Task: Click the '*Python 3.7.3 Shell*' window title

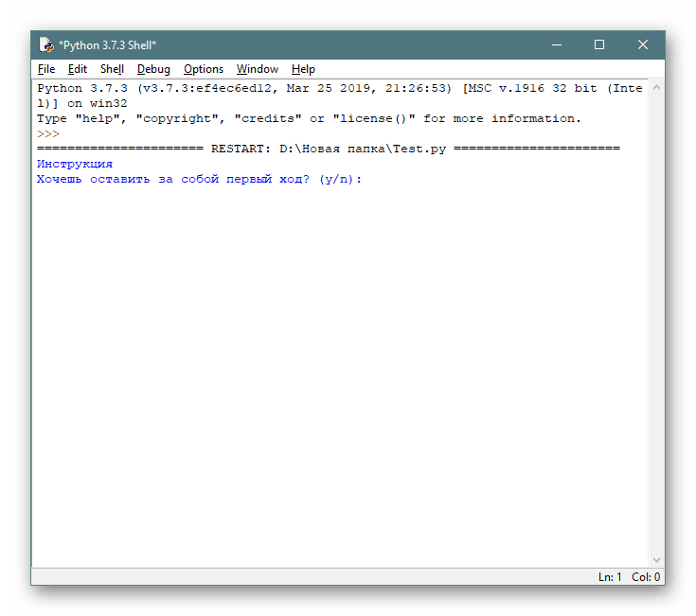Action: click(107, 45)
